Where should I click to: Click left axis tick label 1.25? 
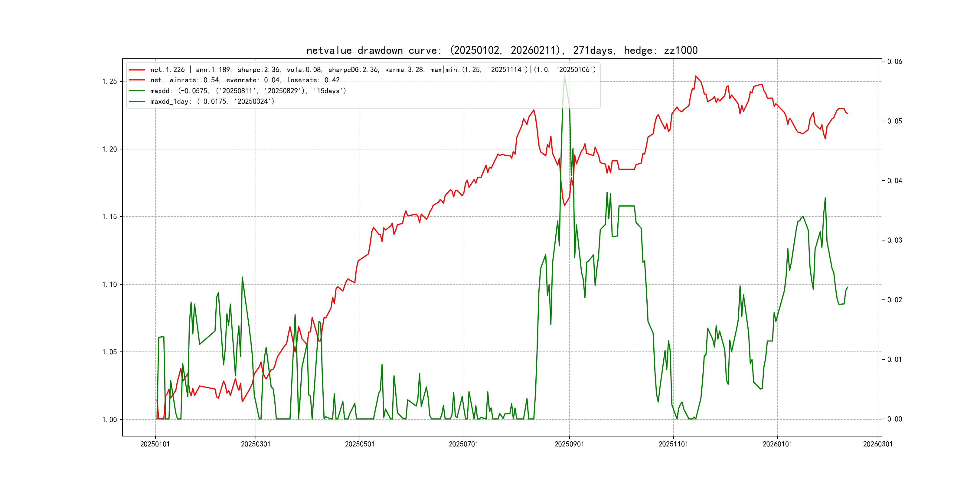point(109,81)
